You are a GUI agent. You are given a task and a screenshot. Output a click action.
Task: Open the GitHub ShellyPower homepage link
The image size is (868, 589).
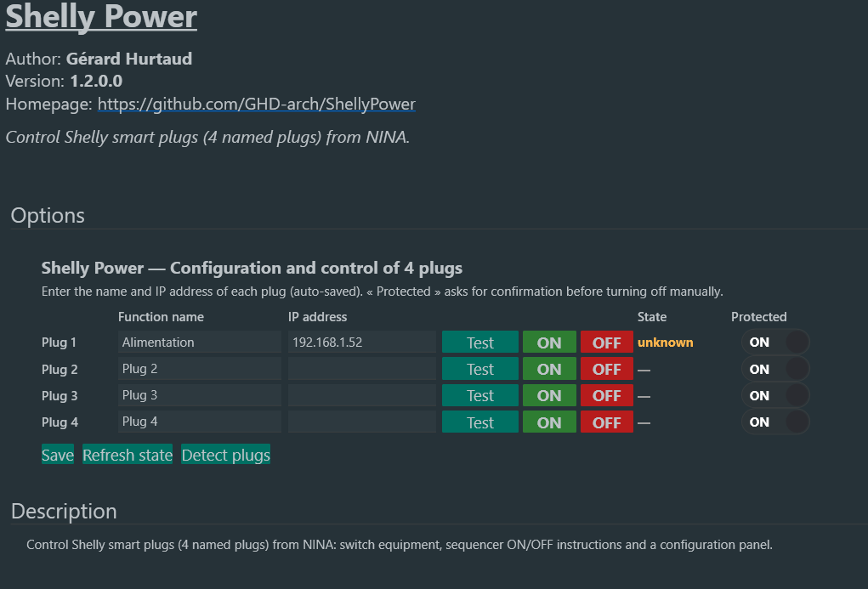pos(256,104)
